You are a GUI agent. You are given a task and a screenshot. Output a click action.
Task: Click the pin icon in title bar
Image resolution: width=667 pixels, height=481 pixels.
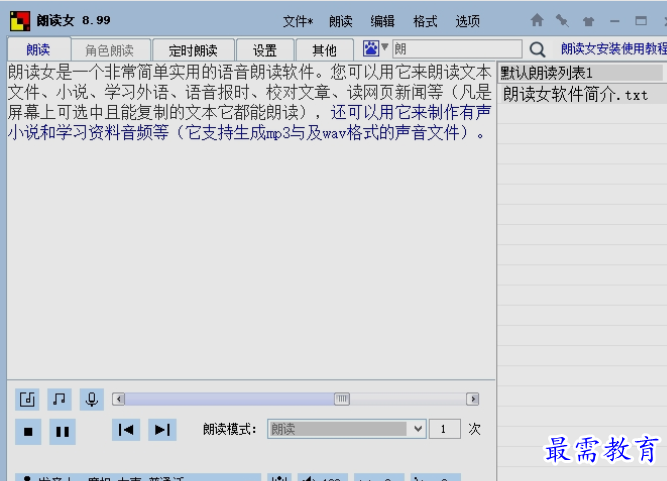[562, 20]
